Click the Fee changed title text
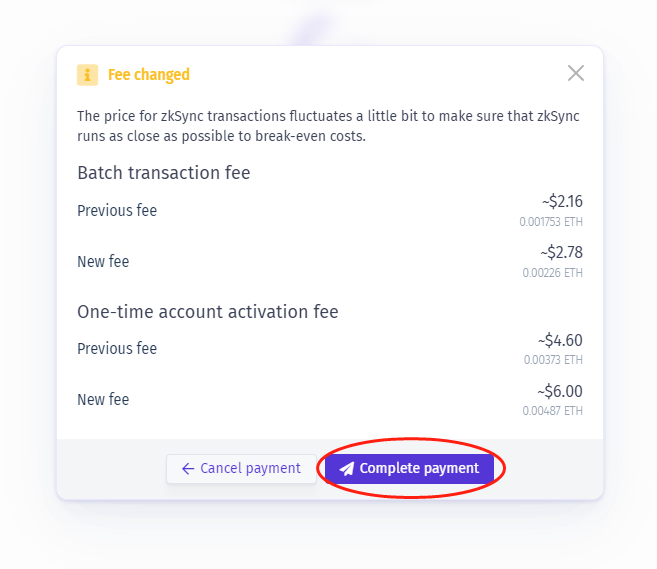Screen dimensions: 657x569 click(149, 75)
